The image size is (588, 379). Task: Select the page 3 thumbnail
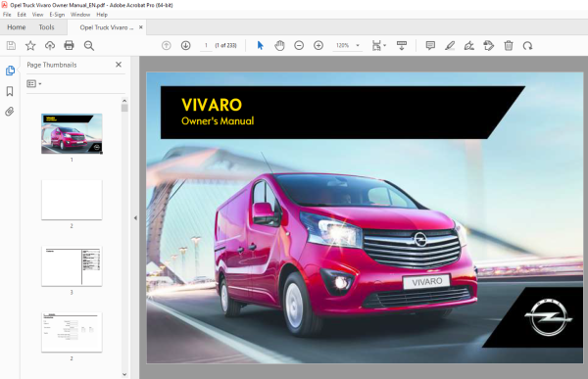(72, 266)
